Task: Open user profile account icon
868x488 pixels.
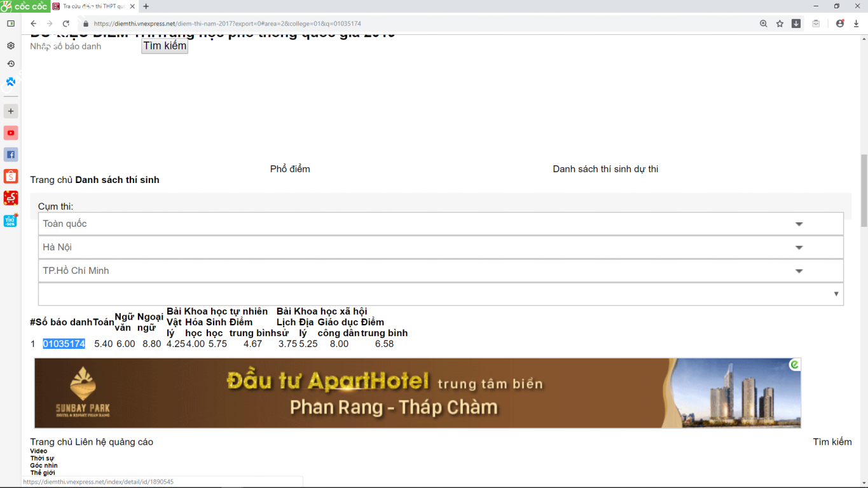Action: (x=840, y=24)
